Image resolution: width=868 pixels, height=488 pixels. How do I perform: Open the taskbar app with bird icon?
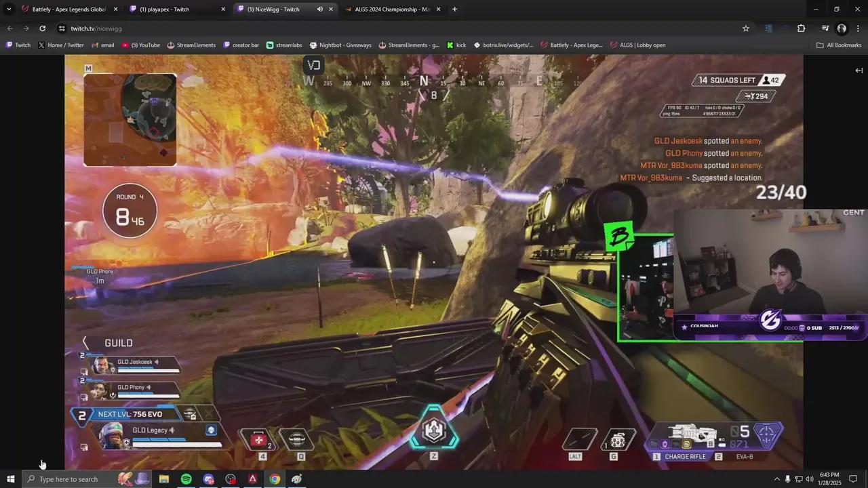coord(297,479)
